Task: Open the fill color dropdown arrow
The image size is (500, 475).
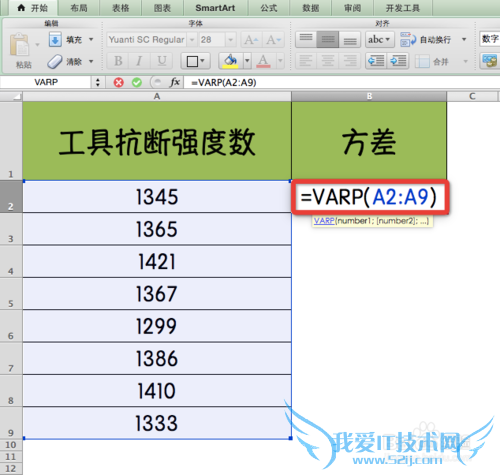Action: pos(247,61)
